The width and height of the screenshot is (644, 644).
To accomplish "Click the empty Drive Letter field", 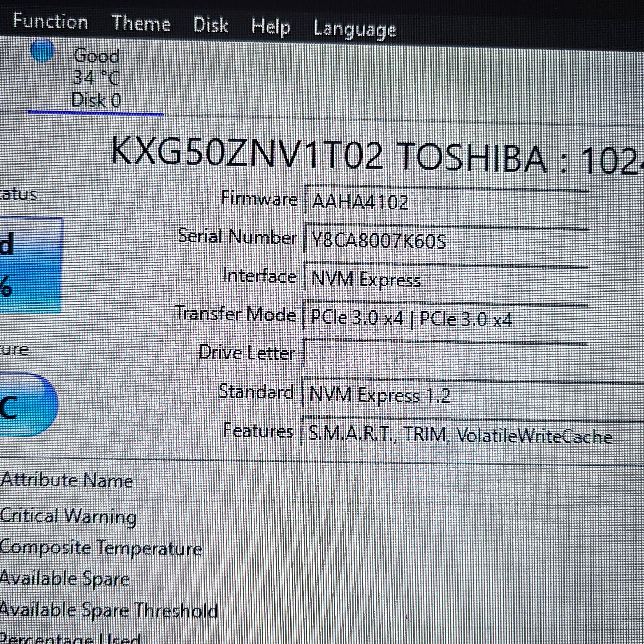I will [445, 355].
